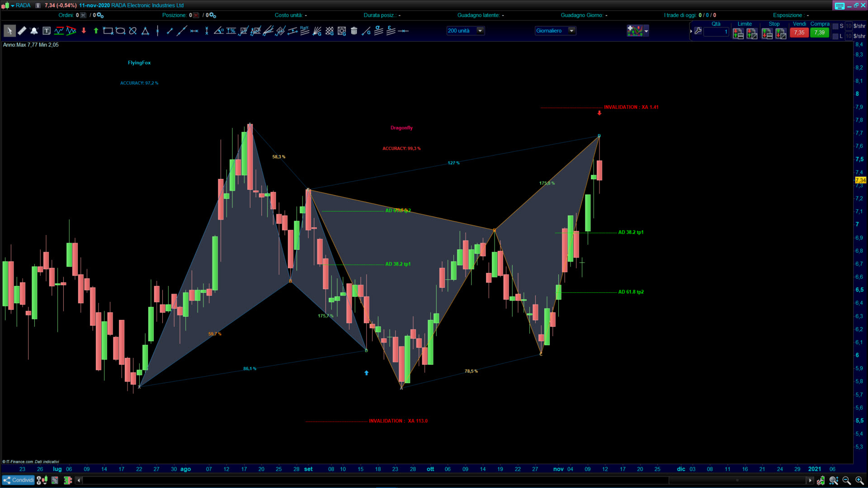Enable the L limit checkbox
The height and width of the screenshot is (488, 868).
coord(835,36)
